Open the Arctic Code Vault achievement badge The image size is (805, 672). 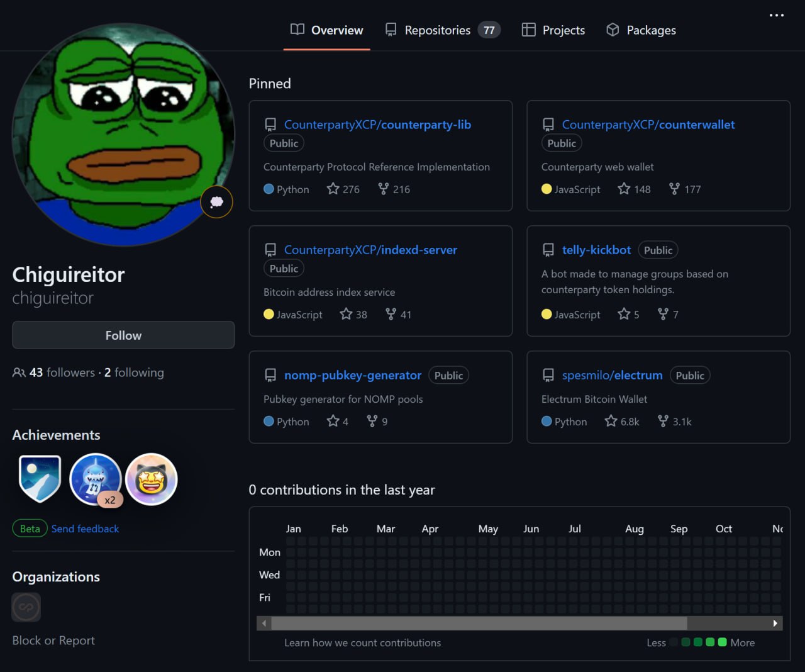40,479
